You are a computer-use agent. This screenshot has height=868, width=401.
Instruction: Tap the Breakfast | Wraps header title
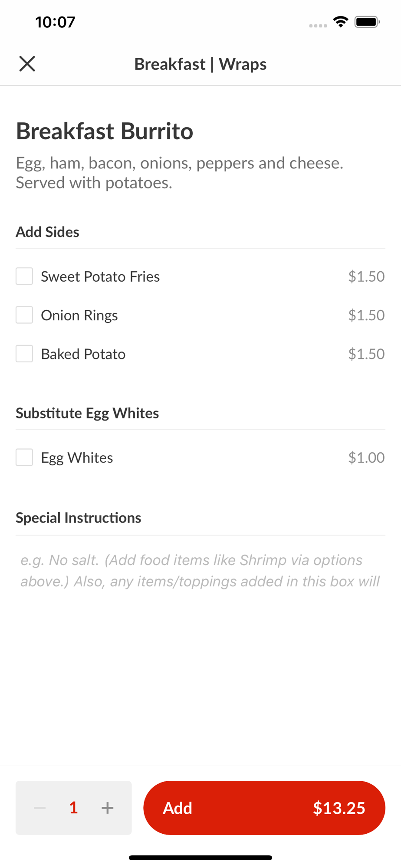point(200,64)
